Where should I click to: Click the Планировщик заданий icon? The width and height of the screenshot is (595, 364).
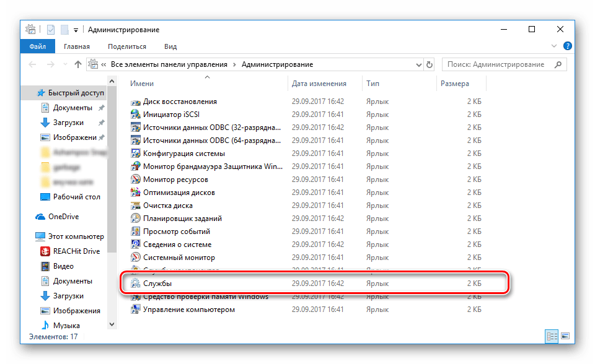136,219
